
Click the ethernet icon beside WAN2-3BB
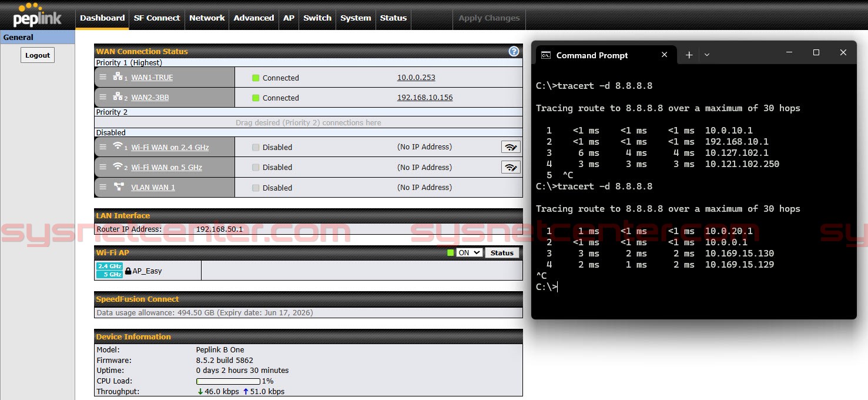click(118, 97)
